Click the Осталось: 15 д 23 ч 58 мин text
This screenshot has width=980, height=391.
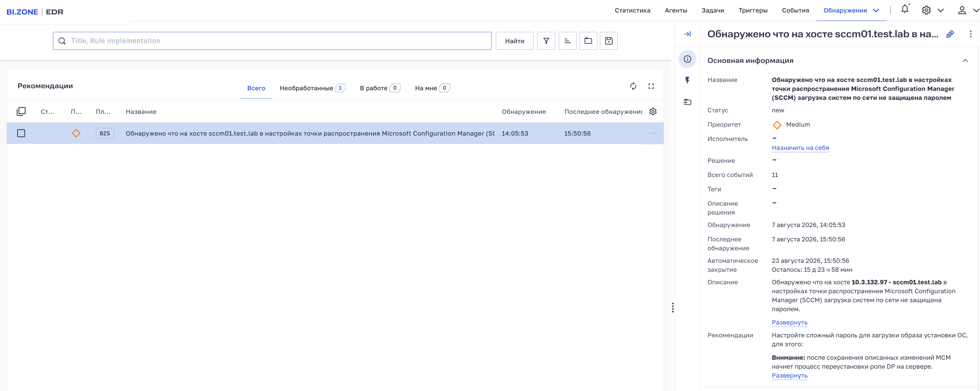[812, 269]
